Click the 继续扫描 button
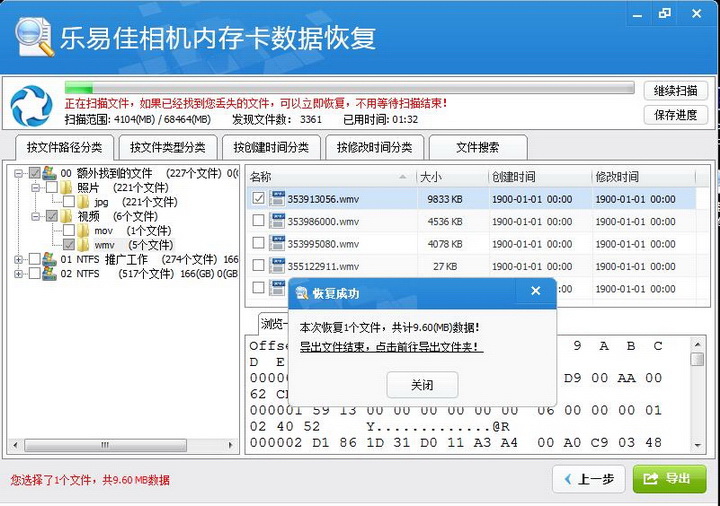This screenshot has height=506, width=720. click(x=675, y=91)
